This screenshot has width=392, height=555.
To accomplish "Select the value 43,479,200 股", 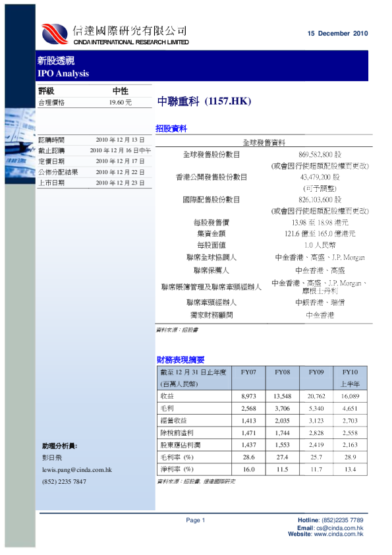I will point(320,177).
